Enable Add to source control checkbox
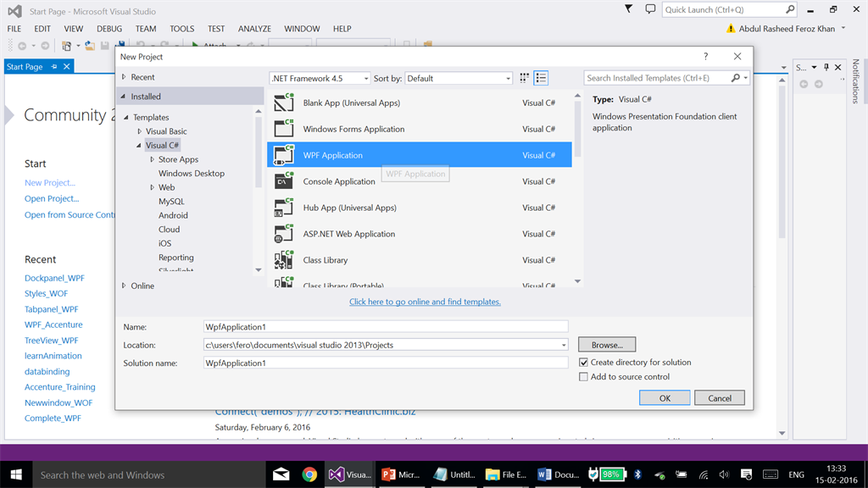The width and height of the screenshot is (868, 488). click(x=583, y=377)
